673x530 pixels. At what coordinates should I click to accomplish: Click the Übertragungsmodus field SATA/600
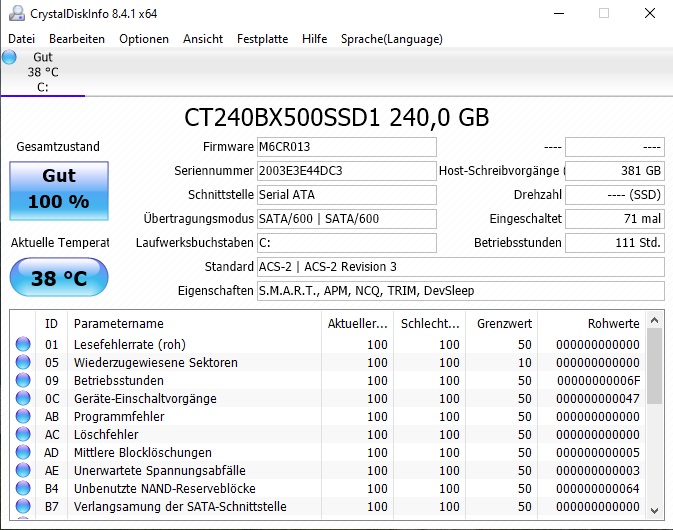tap(347, 219)
